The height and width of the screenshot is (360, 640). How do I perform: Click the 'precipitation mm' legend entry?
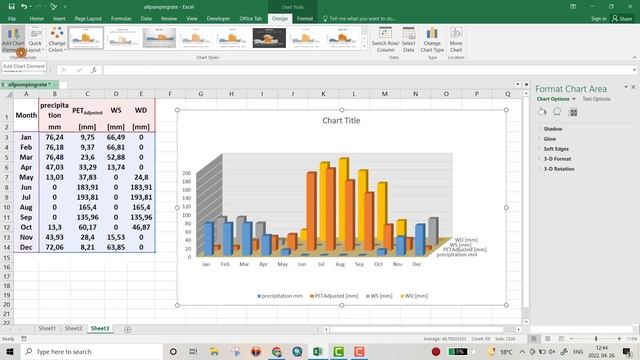(280, 296)
